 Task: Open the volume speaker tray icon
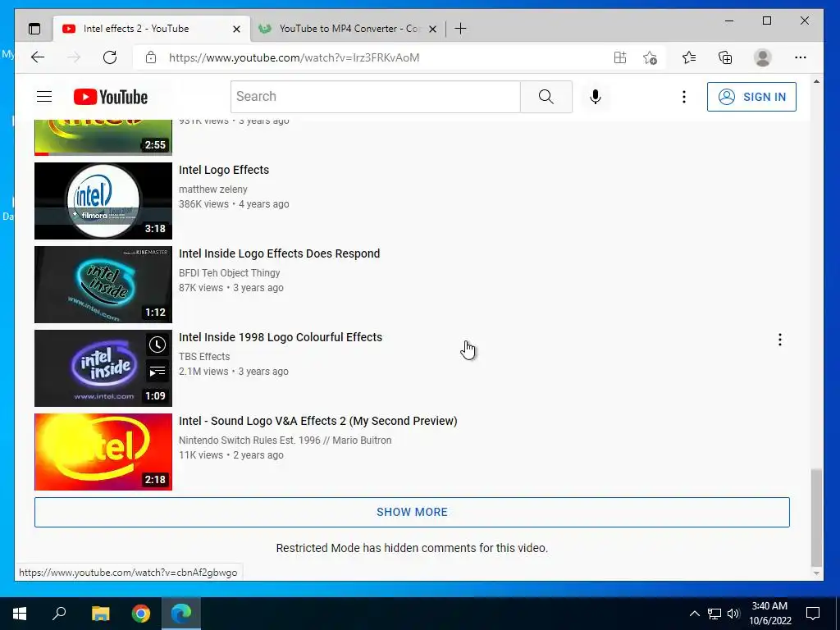click(733, 614)
